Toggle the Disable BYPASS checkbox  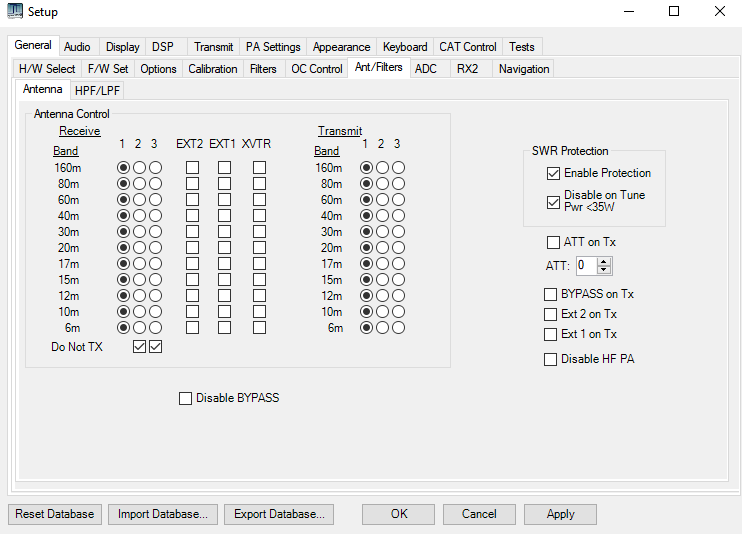pyautogui.click(x=229, y=398)
